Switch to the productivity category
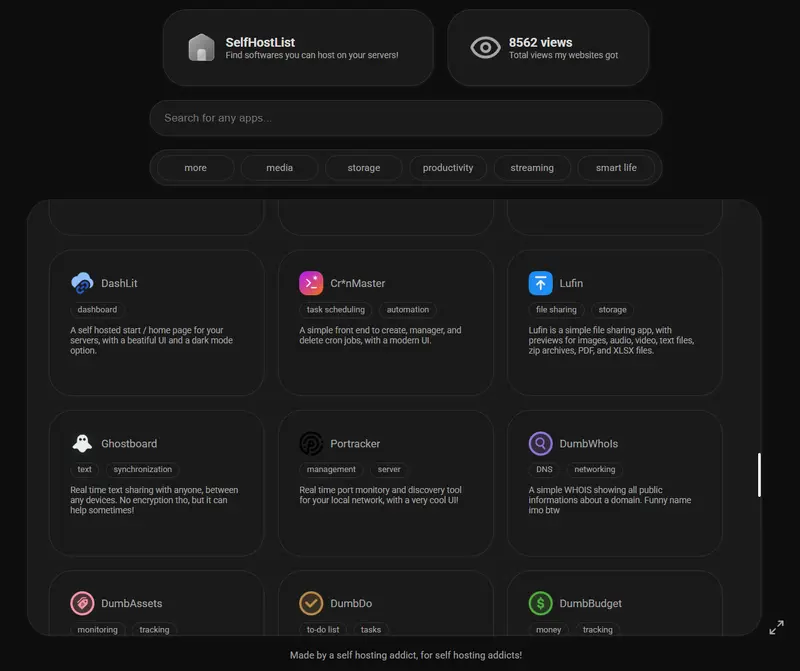The width and height of the screenshot is (800, 671). click(x=448, y=168)
